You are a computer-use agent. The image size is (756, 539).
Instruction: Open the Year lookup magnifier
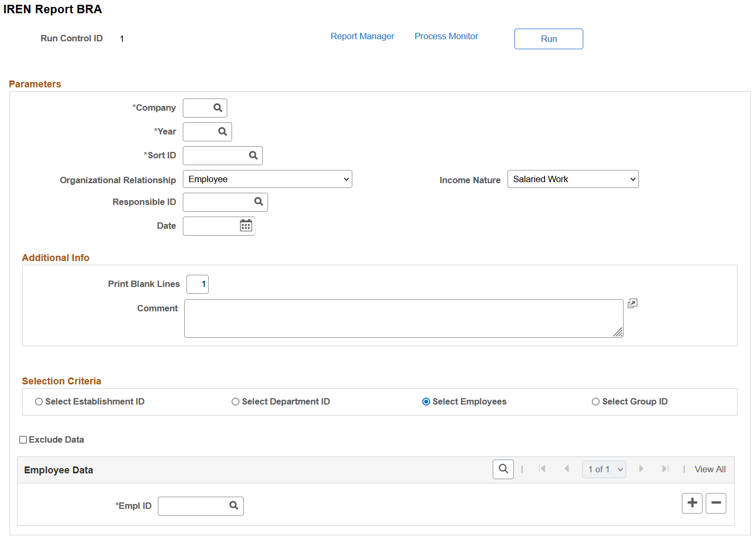point(223,132)
